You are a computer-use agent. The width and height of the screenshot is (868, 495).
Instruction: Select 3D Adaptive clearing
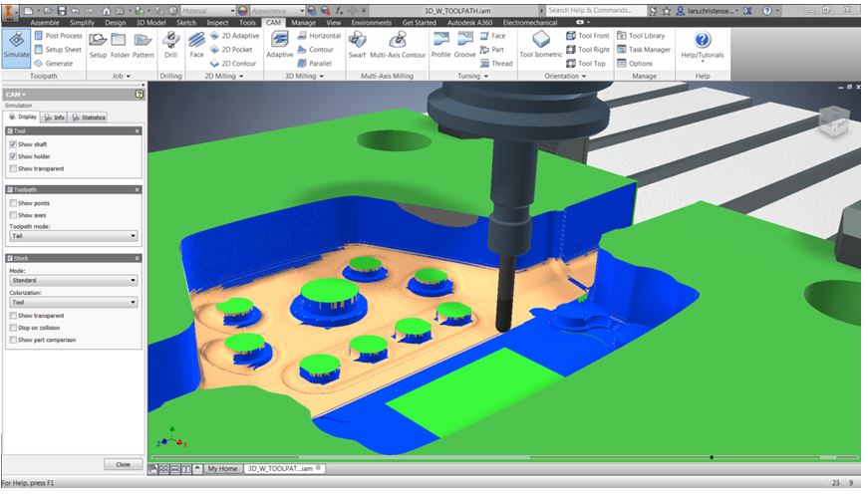(x=280, y=46)
